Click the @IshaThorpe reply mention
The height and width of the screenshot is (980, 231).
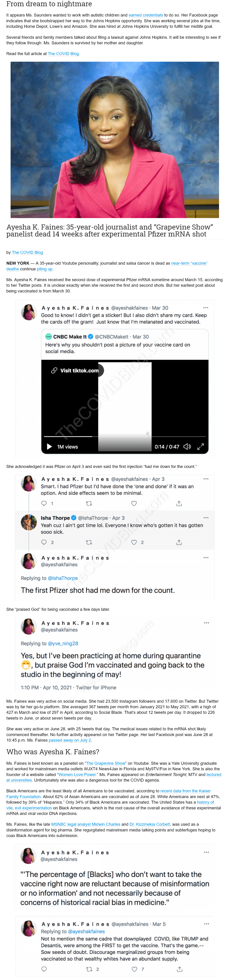[x=63, y=578]
